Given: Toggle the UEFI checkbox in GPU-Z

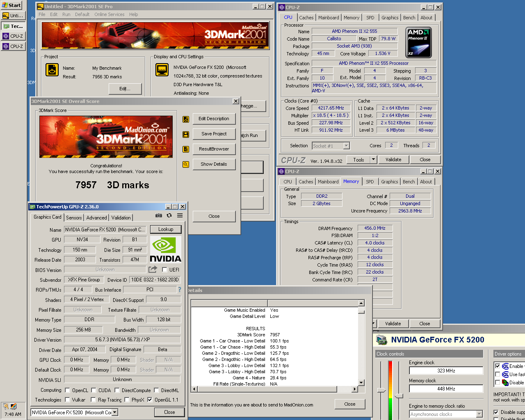Looking at the screenshot, I should pyautogui.click(x=164, y=270).
